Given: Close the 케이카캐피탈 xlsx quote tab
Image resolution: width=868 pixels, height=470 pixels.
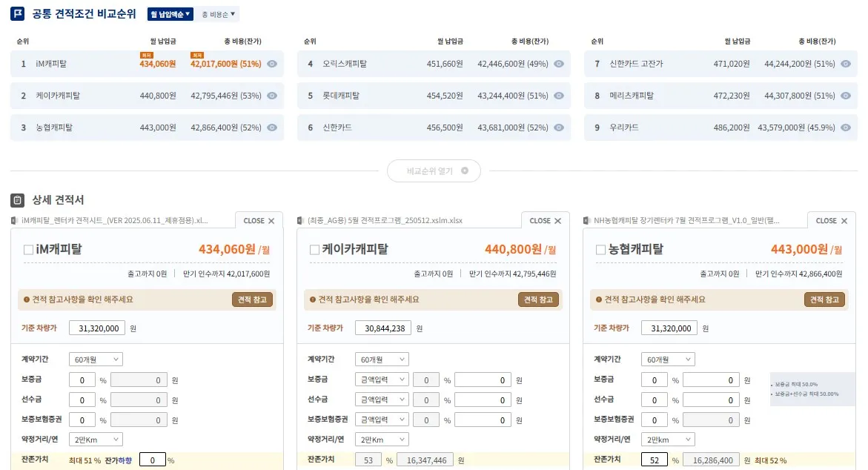Looking at the screenshot, I should (x=546, y=221).
